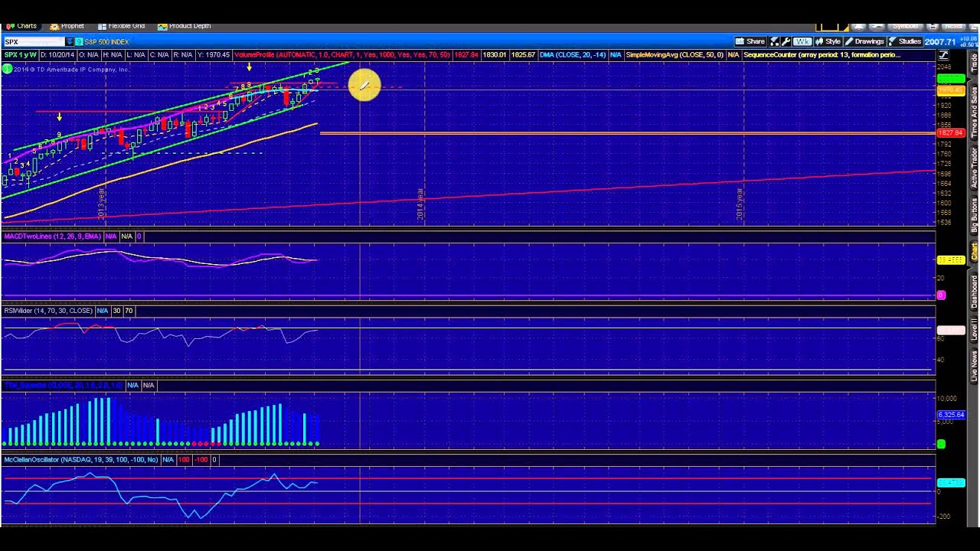Click the DMA (CLOSE, 20, -14) study label
The width and height of the screenshot is (980, 551).
point(572,55)
